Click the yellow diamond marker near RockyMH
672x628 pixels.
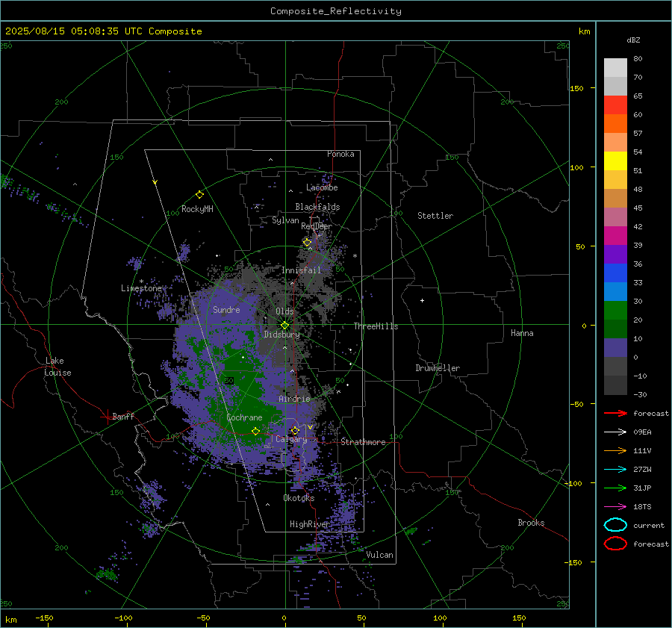click(199, 195)
